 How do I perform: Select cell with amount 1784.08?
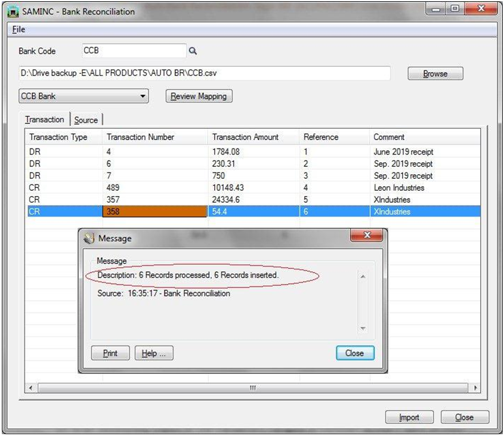click(253, 151)
